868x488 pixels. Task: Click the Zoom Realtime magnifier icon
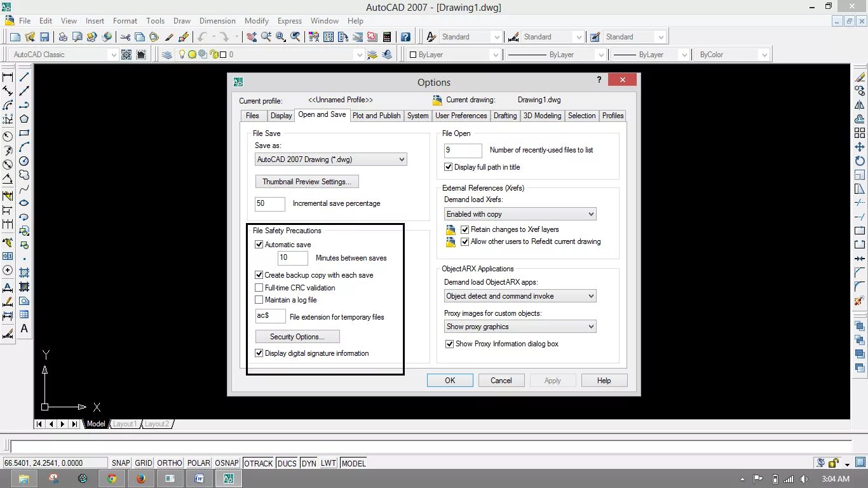[x=266, y=37]
